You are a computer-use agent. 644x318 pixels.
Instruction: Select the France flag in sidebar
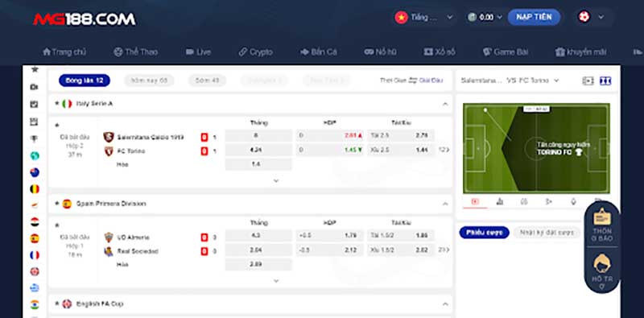pyautogui.click(x=35, y=255)
